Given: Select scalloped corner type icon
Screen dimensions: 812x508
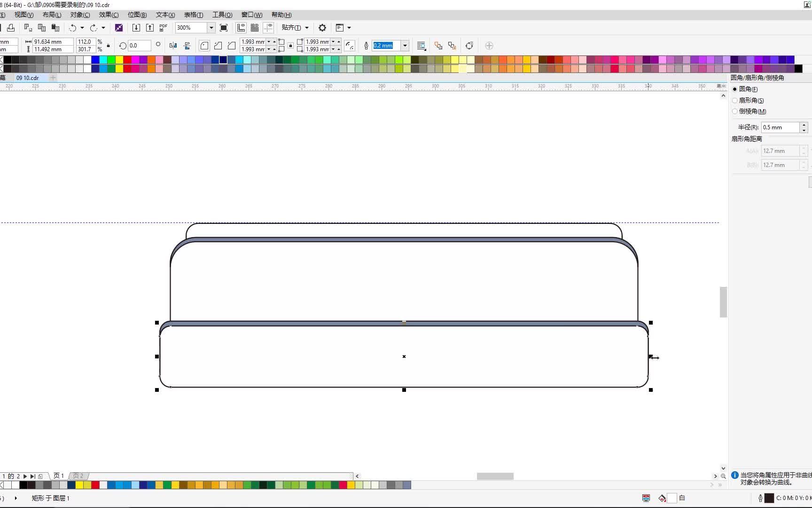Looking at the screenshot, I should [x=218, y=46].
